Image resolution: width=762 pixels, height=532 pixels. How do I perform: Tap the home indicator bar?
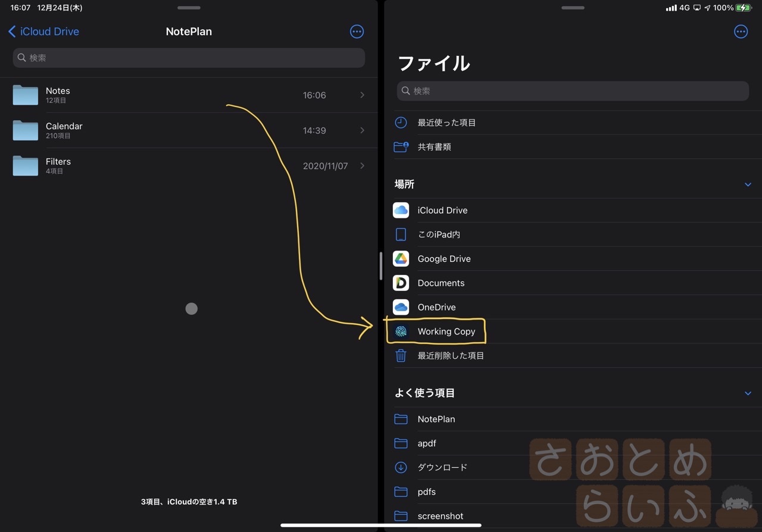click(x=381, y=525)
